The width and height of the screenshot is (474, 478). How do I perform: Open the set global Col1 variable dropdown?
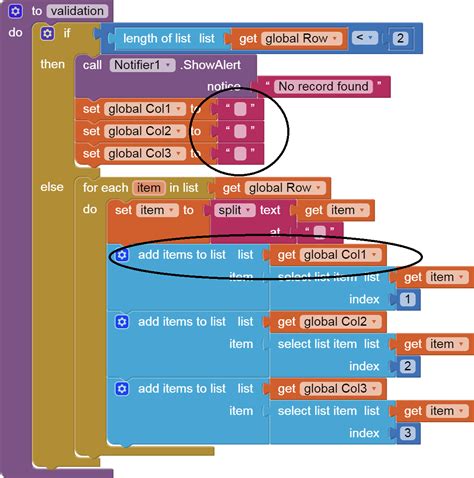pos(145,109)
